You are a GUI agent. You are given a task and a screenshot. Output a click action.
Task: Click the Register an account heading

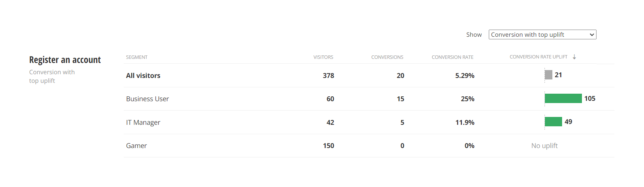(x=65, y=60)
